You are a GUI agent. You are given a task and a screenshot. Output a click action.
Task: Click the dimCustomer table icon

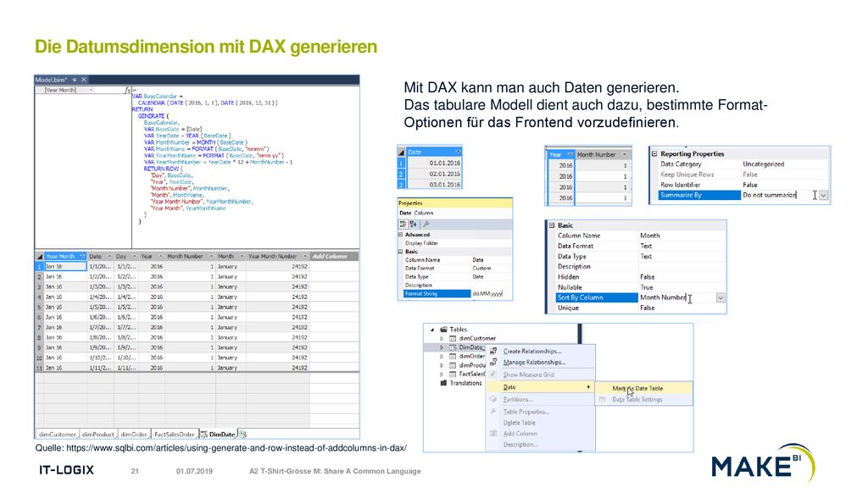(x=453, y=338)
